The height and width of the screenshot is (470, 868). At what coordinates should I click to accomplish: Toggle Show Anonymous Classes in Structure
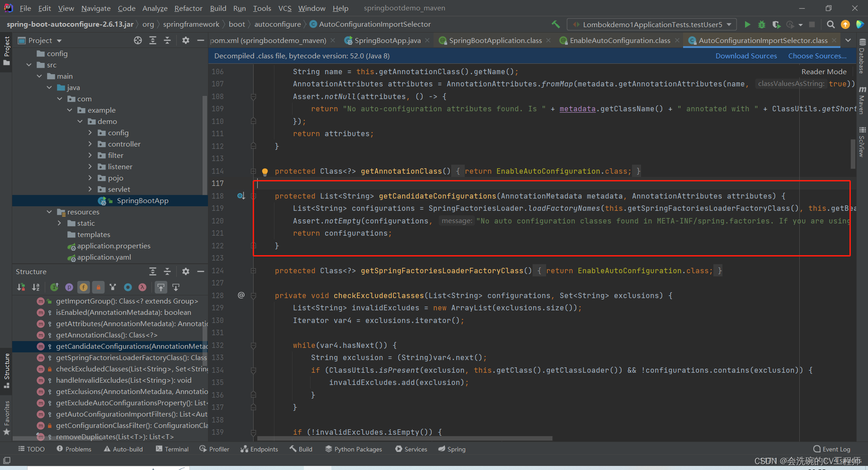pos(128,287)
